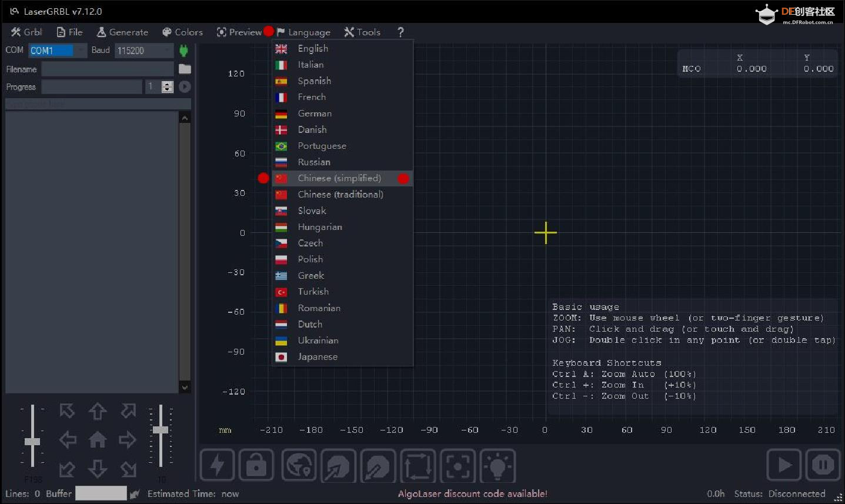The width and height of the screenshot is (845, 504).
Task: Open the question mark help menu
Action: coord(400,32)
